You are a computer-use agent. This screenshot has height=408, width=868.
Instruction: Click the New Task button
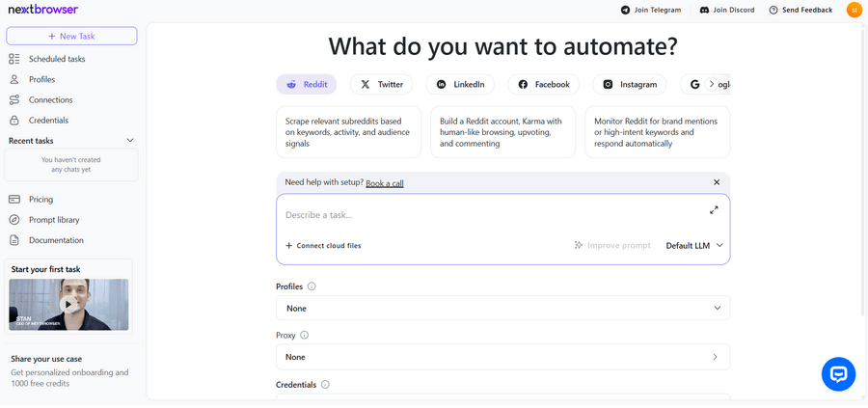click(x=71, y=36)
